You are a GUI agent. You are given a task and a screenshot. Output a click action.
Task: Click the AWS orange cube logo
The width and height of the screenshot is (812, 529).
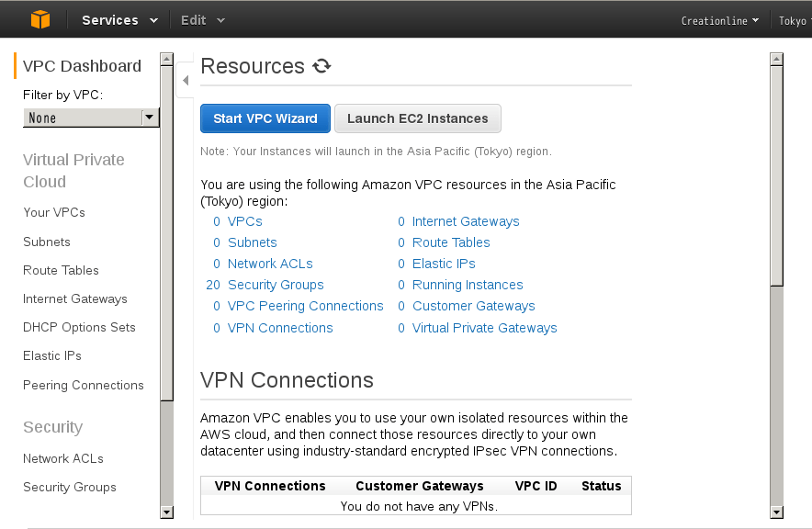[x=40, y=19]
